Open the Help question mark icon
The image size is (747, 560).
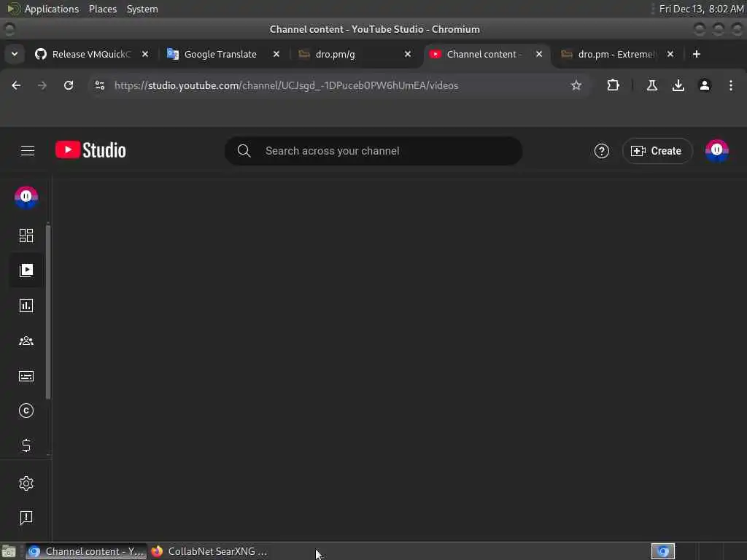coord(601,151)
